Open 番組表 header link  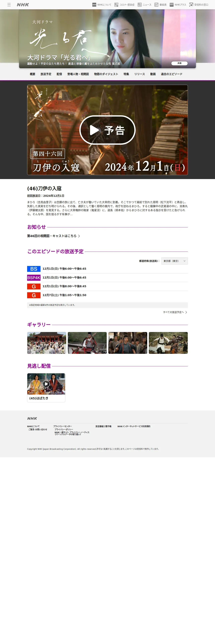point(160,5)
